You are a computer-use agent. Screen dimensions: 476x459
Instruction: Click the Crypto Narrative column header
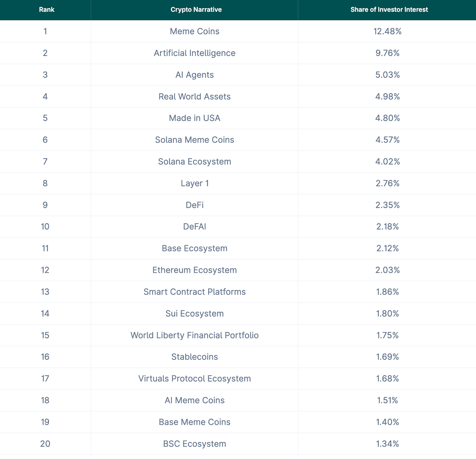[196, 10]
